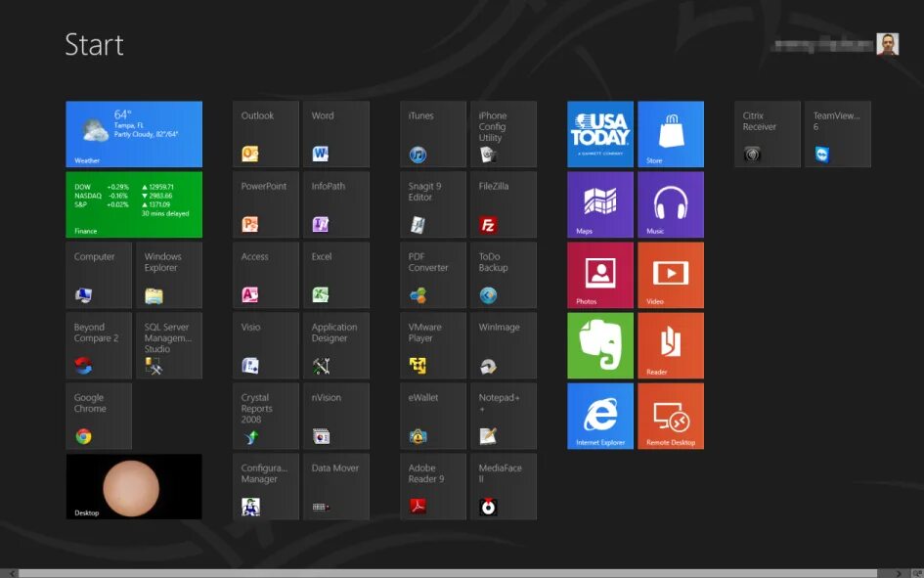924x578 pixels.
Task: Click the user account picture
Action: [x=888, y=44]
